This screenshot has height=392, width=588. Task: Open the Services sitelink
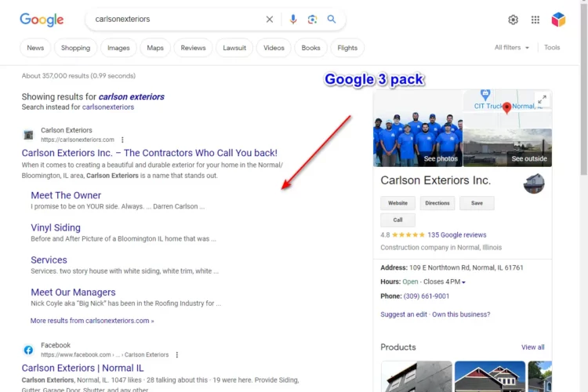[x=49, y=260]
